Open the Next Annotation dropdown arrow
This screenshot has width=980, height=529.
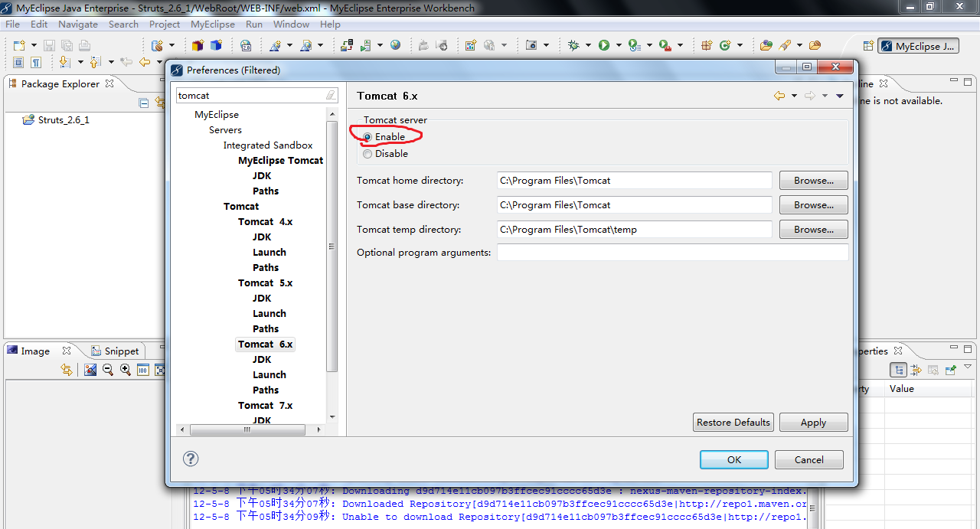pos(80,62)
